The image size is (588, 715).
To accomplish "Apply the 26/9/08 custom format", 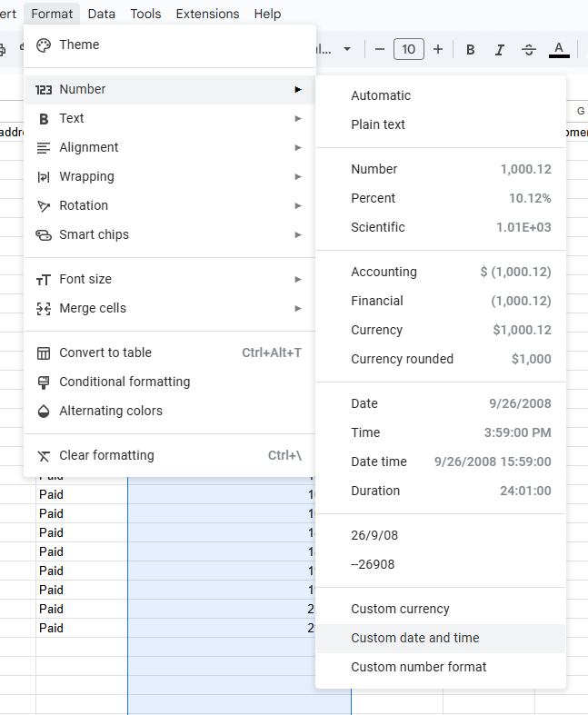I will pyautogui.click(x=441, y=535).
